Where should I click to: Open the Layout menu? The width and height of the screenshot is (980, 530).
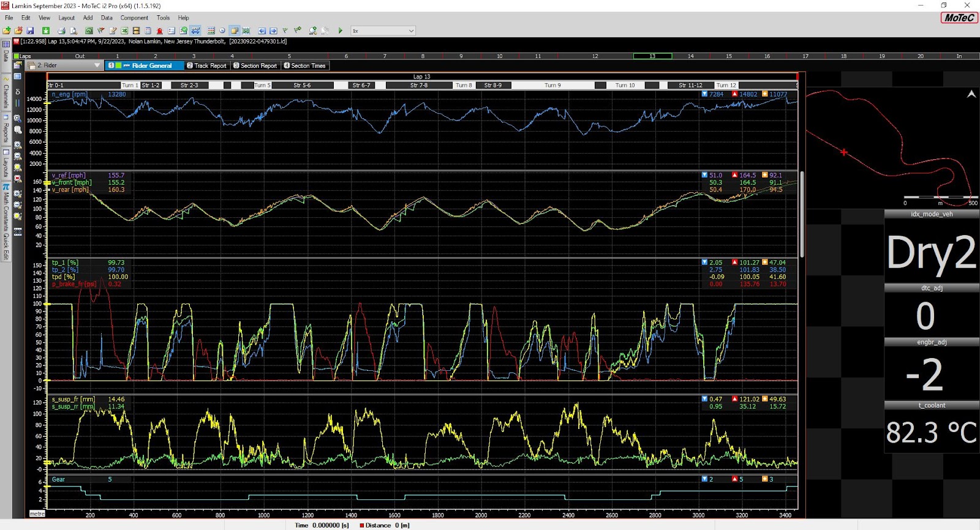(66, 18)
